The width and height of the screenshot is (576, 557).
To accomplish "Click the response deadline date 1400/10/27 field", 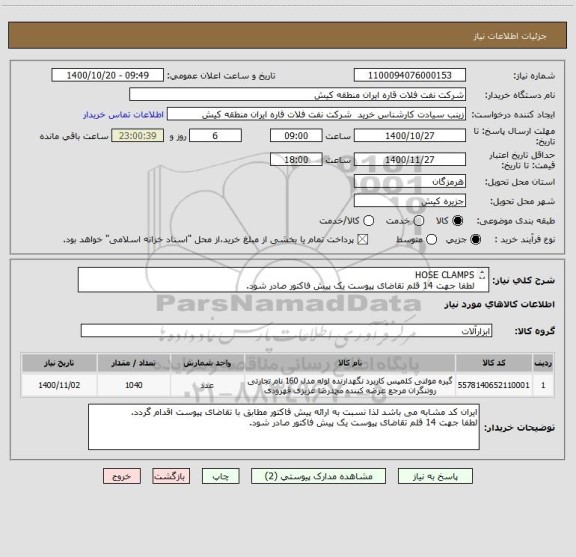I will [410, 135].
